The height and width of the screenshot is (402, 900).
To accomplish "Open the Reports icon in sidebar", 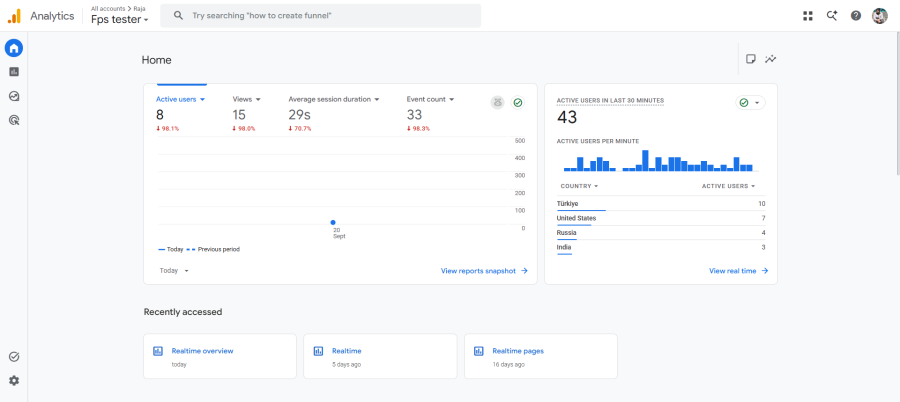I will click(x=14, y=72).
